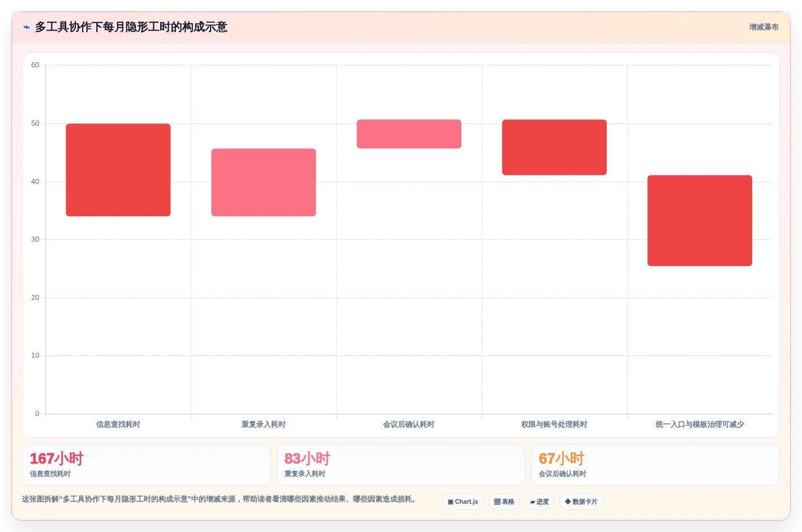802x532 pixels.
Task: Select the 统一入口与模板治理可减少 bar
Action: click(700, 221)
